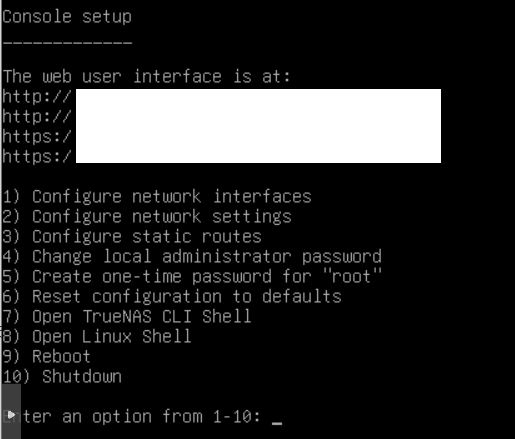This screenshot has width=515, height=439.
Task: Choose option 3 Configure static routes
Action: click(x=132, y=236)
